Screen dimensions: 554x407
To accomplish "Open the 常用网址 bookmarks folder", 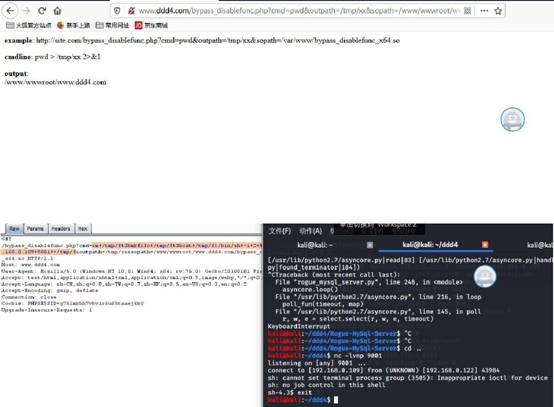I will tap(112, 25).
